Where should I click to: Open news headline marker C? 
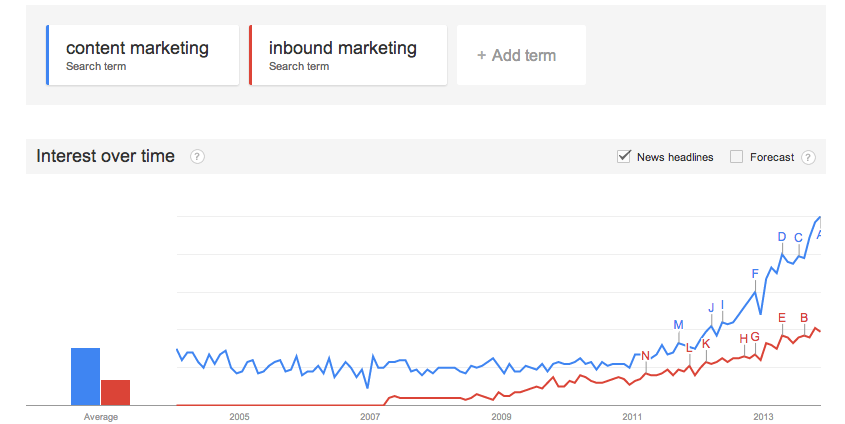[x=798, y=238]
